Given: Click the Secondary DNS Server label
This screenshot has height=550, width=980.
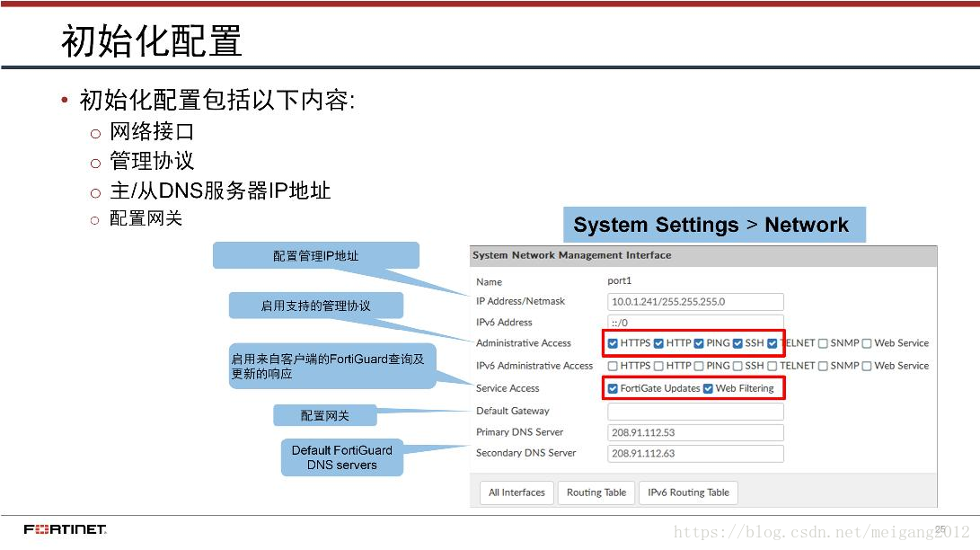Looking at the screenshot, I should tap(525, 453).
